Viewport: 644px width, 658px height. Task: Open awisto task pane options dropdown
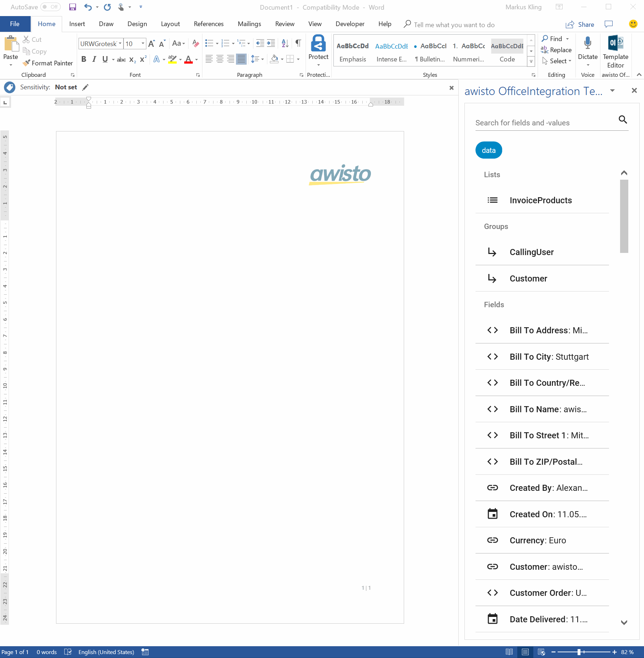click(x=613, y=91)
